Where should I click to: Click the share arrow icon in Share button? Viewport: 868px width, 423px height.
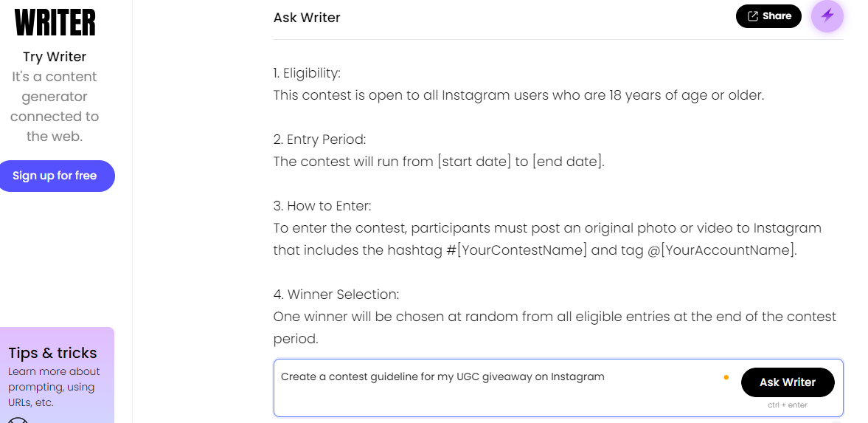[x=753, y=16]
